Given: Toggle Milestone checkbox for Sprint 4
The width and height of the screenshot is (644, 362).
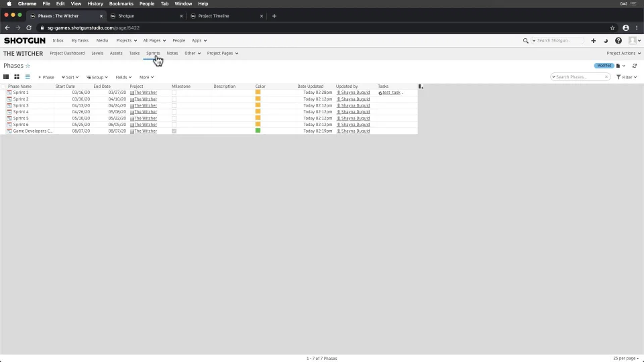Looking at the screenshot, I should coord(174,112).
